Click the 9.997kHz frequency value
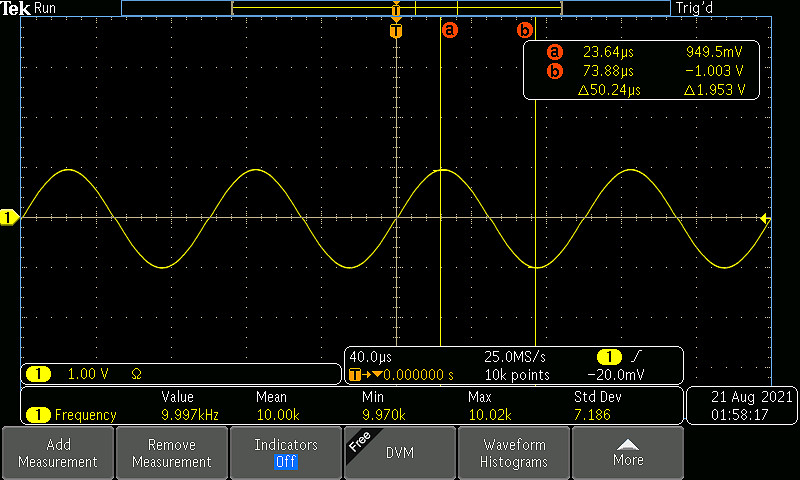800x480 pixels. (x=190, y=415)
